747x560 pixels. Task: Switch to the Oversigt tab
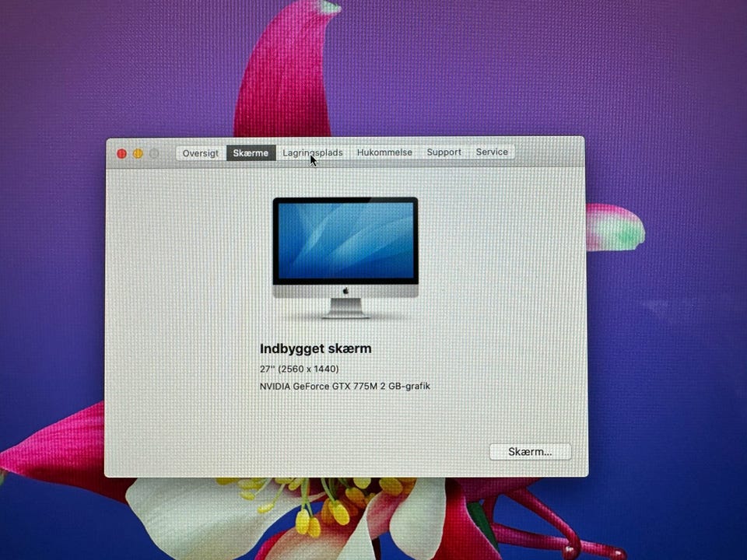click(x=201, y=153)
